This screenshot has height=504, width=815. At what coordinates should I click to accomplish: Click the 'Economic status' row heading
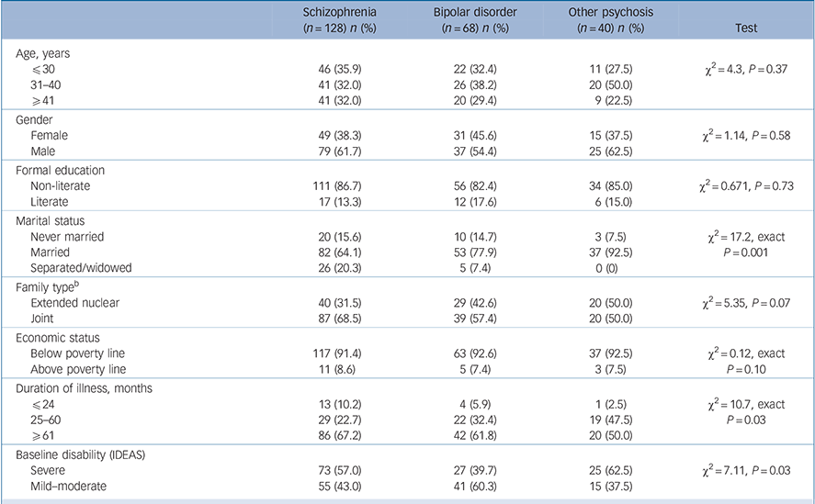[59, 338]
